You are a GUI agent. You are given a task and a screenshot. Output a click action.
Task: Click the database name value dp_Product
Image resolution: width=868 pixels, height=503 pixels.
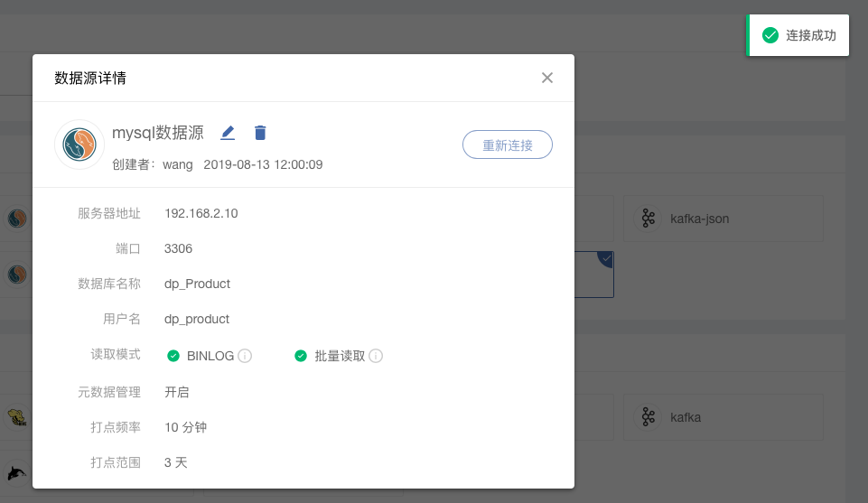[x=197, y=284]
